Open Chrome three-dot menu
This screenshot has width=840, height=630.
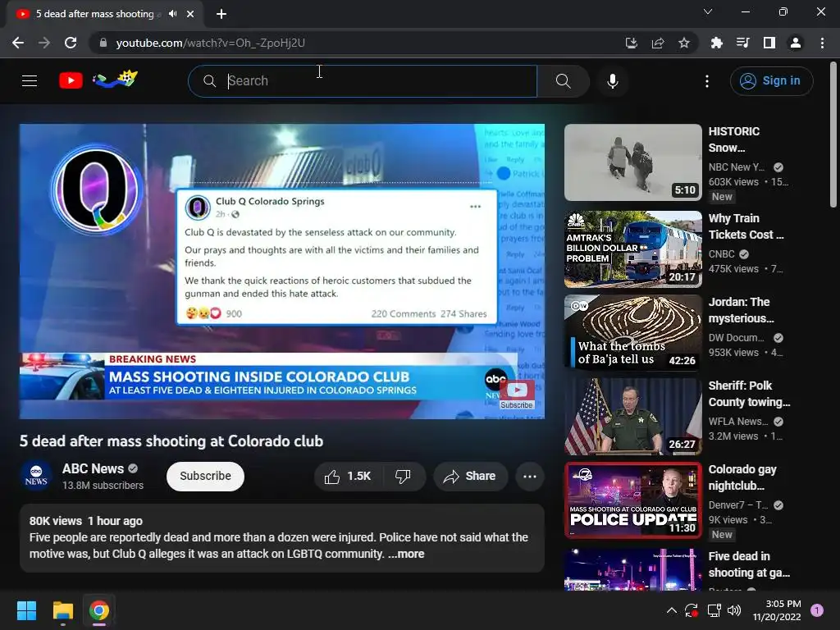822,43
